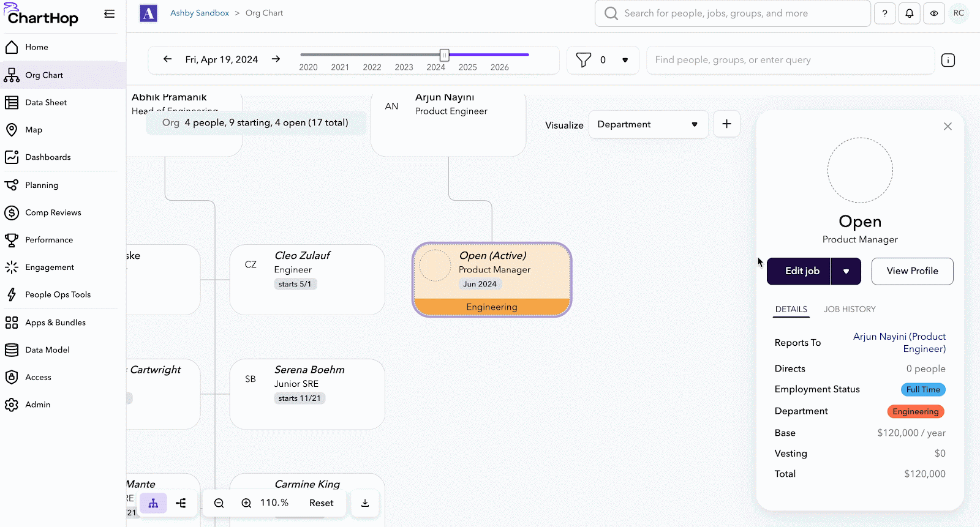Viewport: 980px width, 527px height.
Task: Click the zoom out magnifier icon
Action: 219,503
